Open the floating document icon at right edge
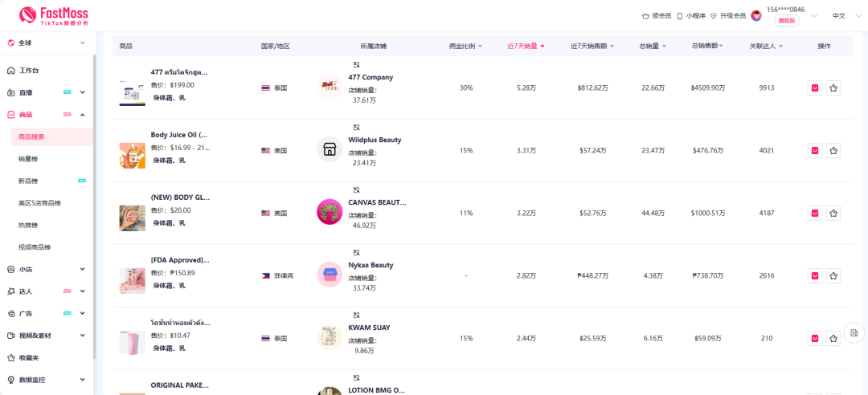This screenshot has width=868, height=395. click(x=854, y=332)
